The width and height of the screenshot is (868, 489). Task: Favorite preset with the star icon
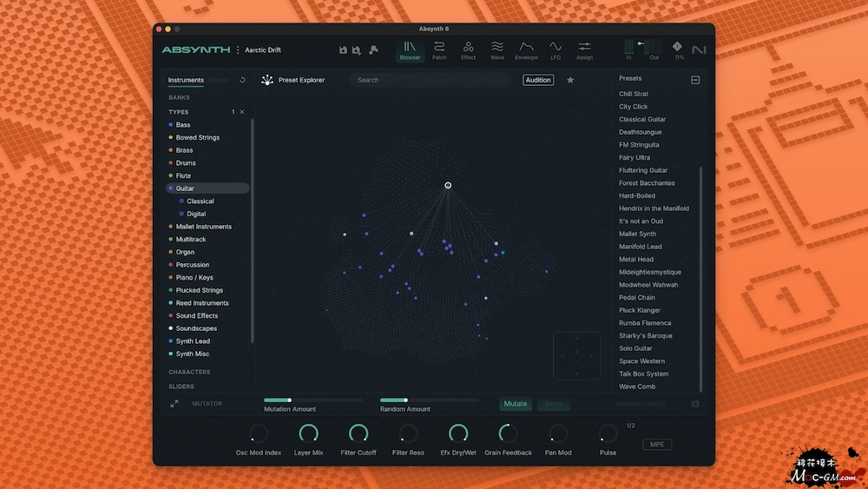point(570,80)
